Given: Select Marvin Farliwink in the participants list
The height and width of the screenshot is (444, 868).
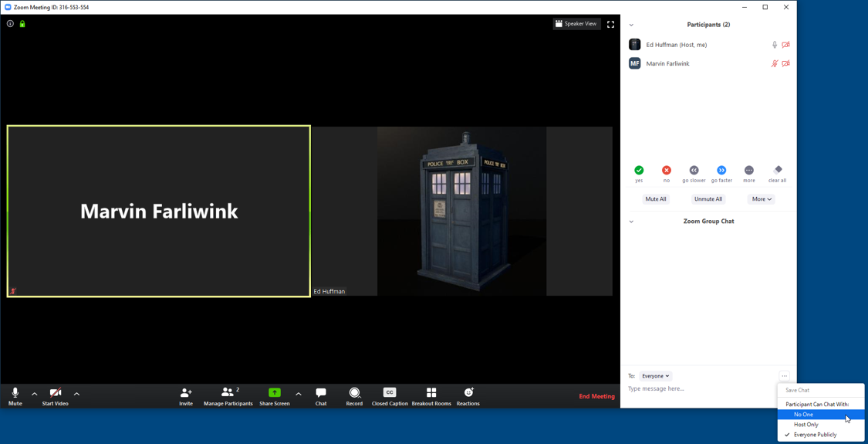Looking at the screenshot, I should pos(708,64).
